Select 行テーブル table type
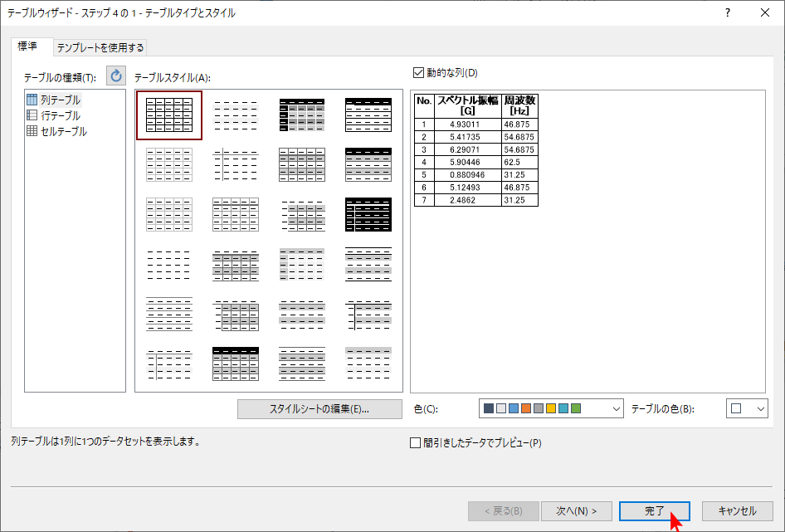Image resolution: width=785 pixels, height=532 pixels. tap(54, 115)
